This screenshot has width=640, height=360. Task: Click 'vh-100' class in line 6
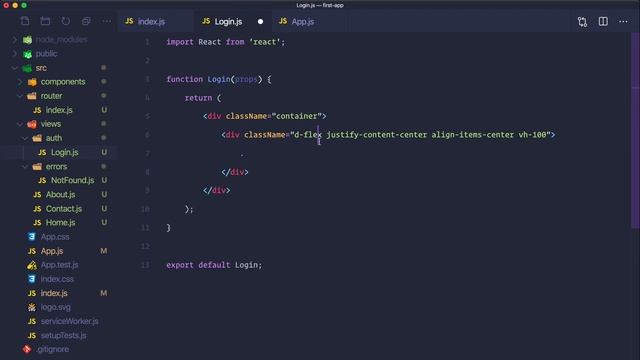532,135
